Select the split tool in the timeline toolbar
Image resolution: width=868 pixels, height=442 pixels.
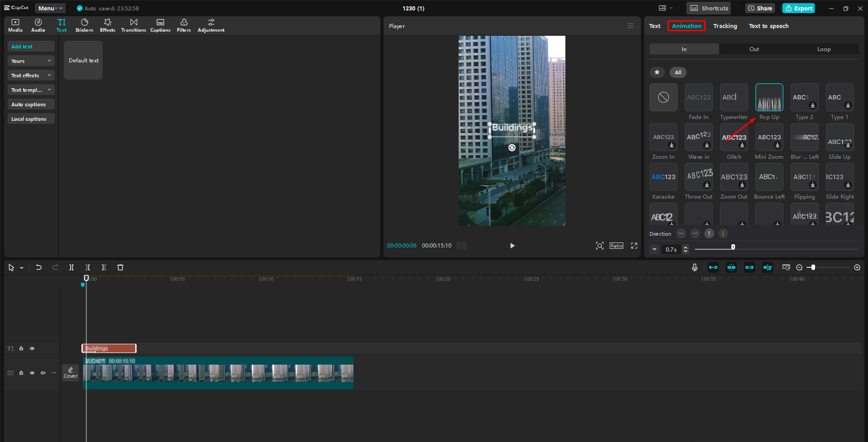[x=71, y=267]
